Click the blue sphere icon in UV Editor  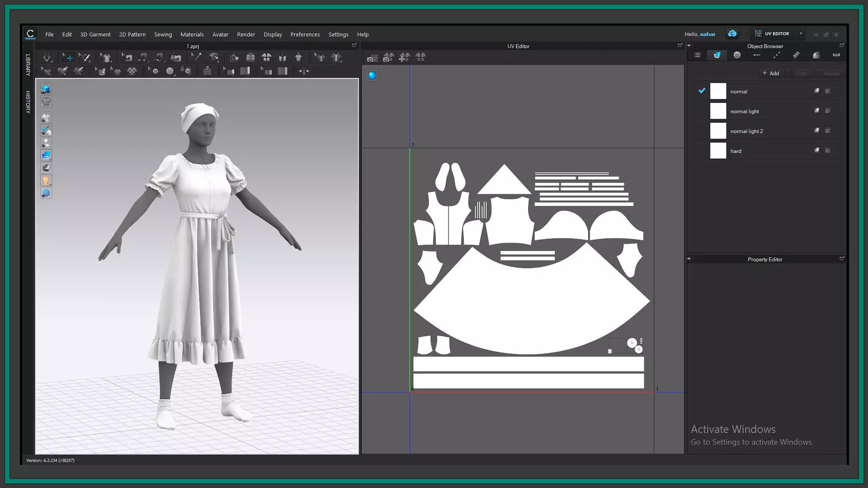[372, 75]
